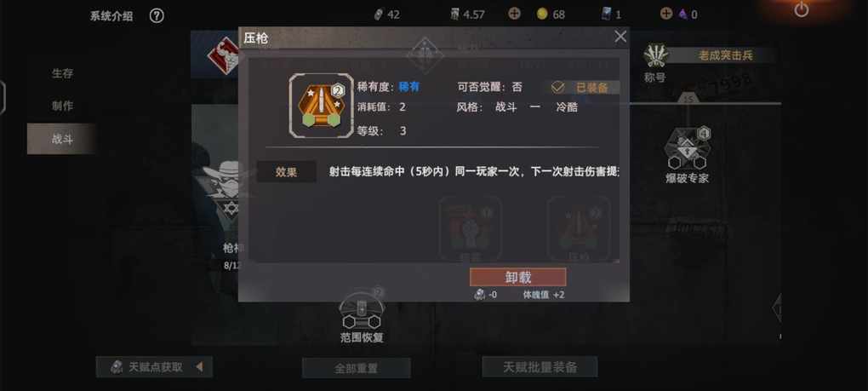
Task: Click the plus icon beside the purple gem
Action: [x=666, y=14]
